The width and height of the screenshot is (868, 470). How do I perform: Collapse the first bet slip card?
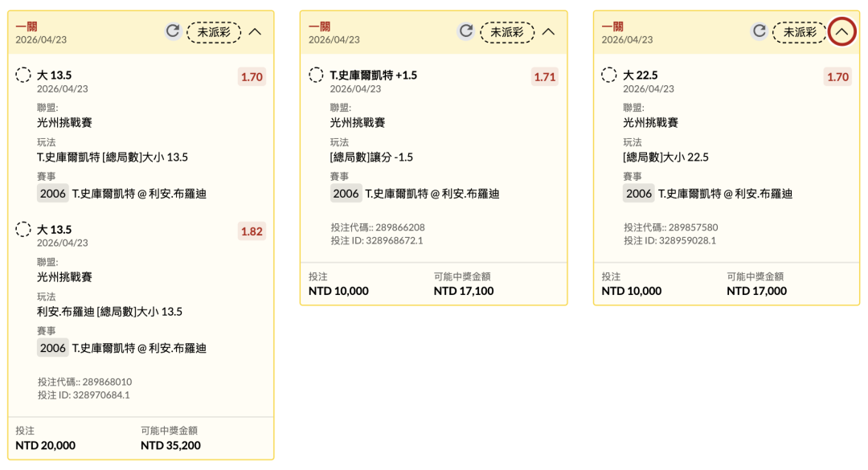click(255, 32)
